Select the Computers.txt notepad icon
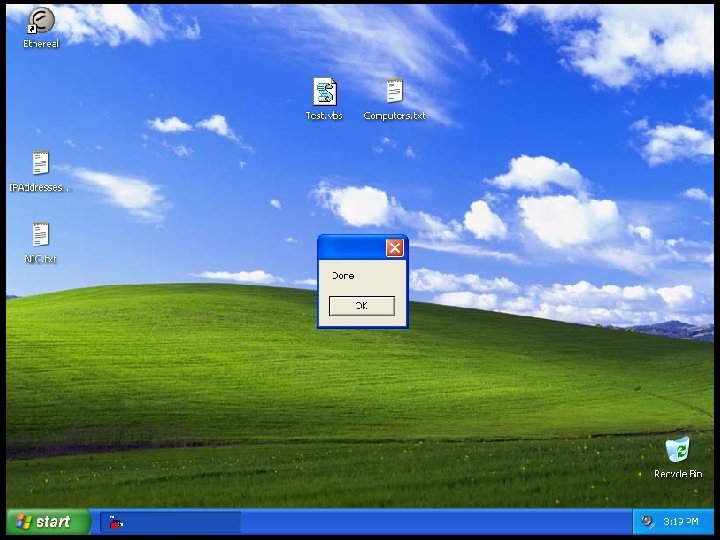720x540 pixels. [x=394, y=90]
